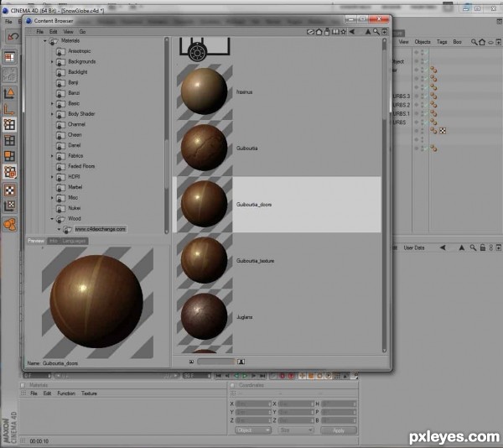503x448 pixels.
Task: Select the Juglans material thumbnail
Action: point(204,316)
